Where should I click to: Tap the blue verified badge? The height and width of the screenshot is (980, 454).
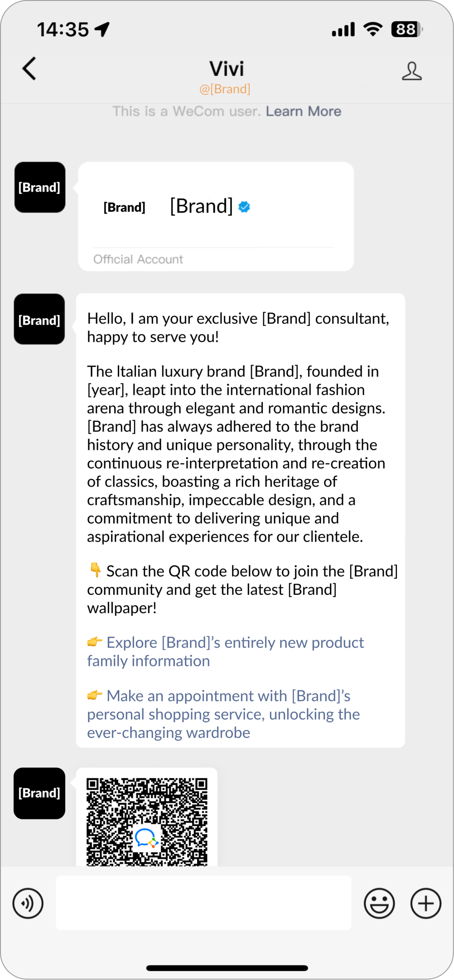244,207
